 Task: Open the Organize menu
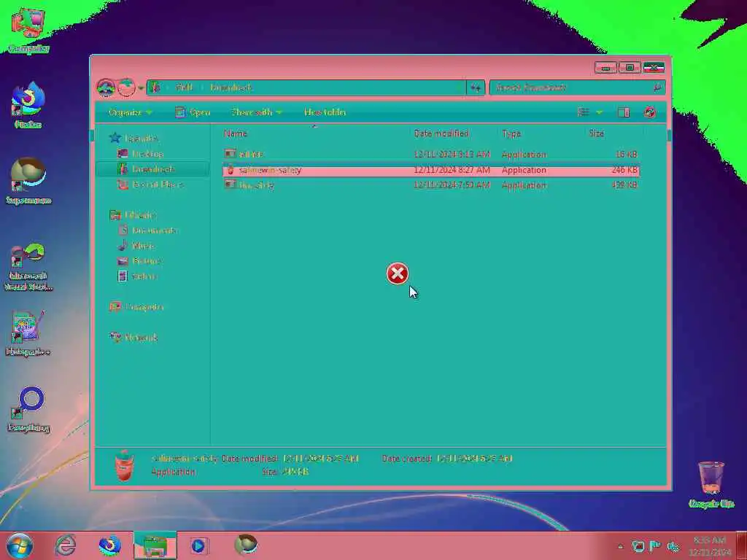pyautogui.click(x=130, y=112)
